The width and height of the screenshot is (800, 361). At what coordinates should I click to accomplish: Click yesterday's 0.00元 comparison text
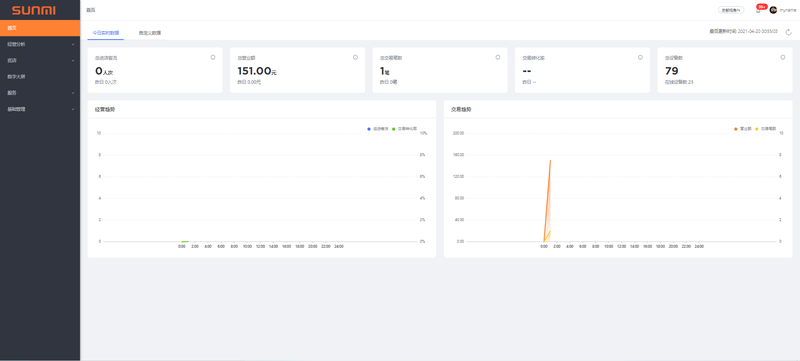tap(249, 82)
